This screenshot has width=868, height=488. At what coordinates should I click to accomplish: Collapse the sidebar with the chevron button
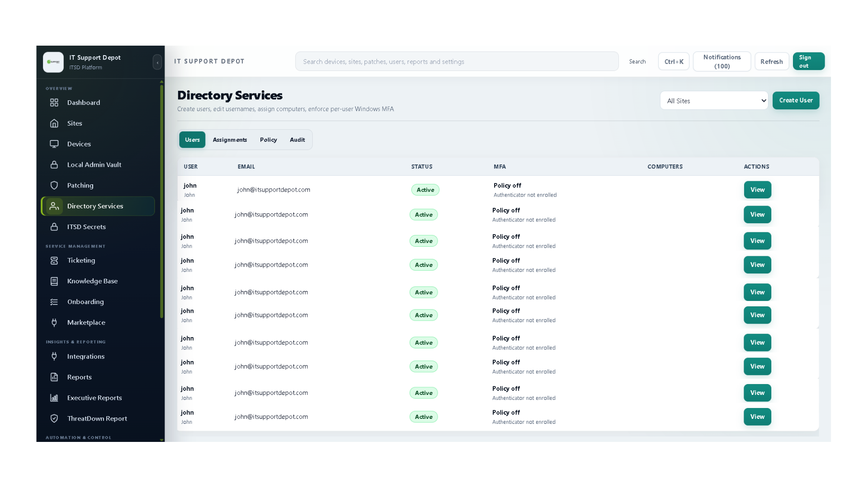coord(157,62)
